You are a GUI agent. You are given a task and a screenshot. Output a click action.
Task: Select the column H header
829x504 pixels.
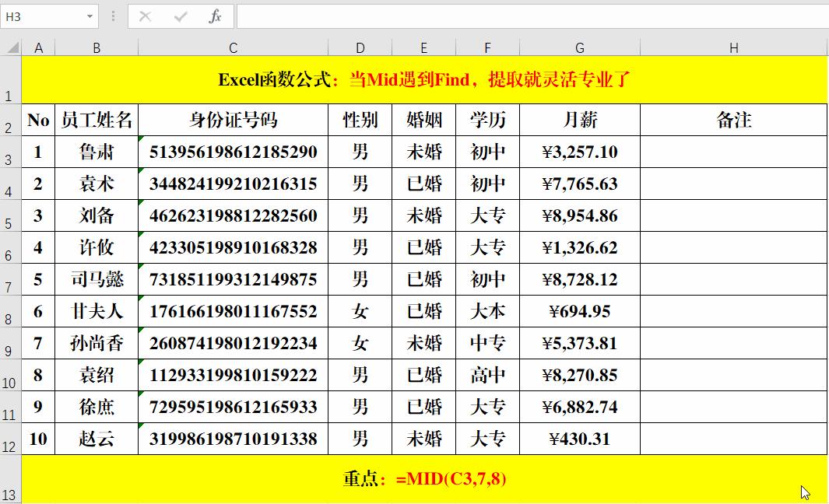tap(732, 47)
